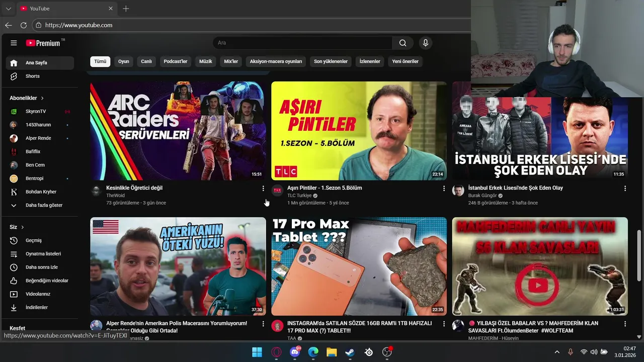Open Discord from the taskbar
The width and height of the screenshot is (644, 362).
coord(295,352)
